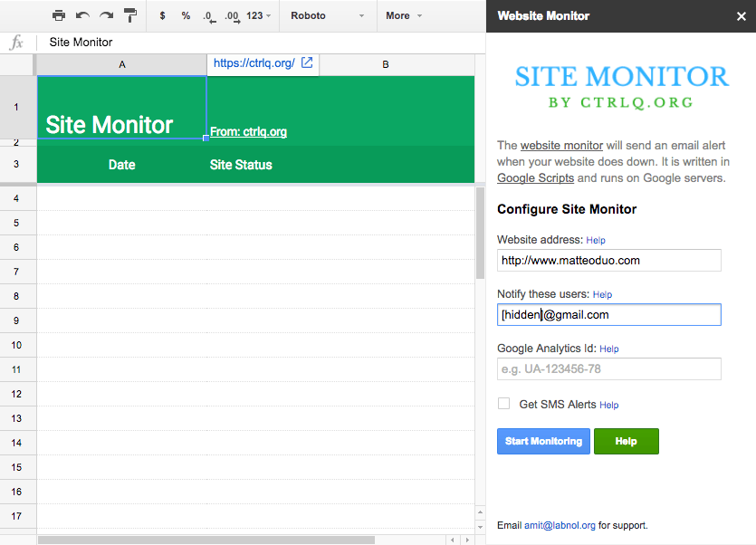The height and width of the screenshot is (545, 756).
Task: Open the 123 number formats dropdown
Action: pyautogui.click(x=258, y=15)
